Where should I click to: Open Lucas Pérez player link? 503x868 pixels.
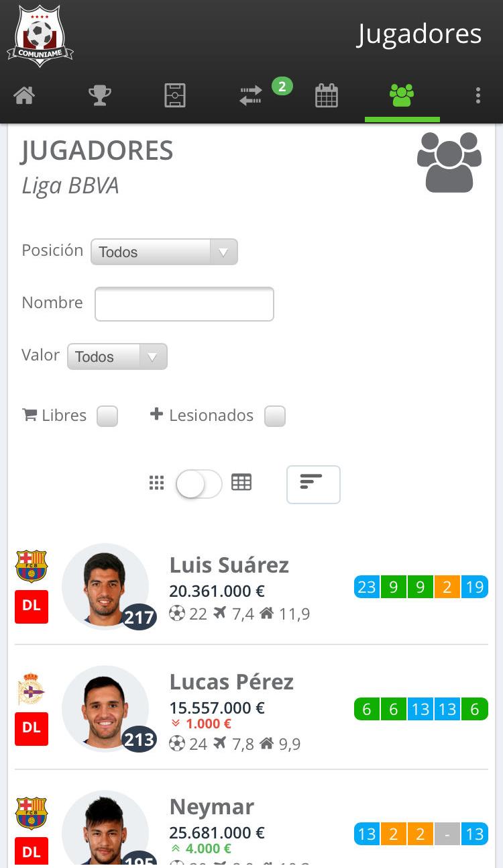coord(231,682)
